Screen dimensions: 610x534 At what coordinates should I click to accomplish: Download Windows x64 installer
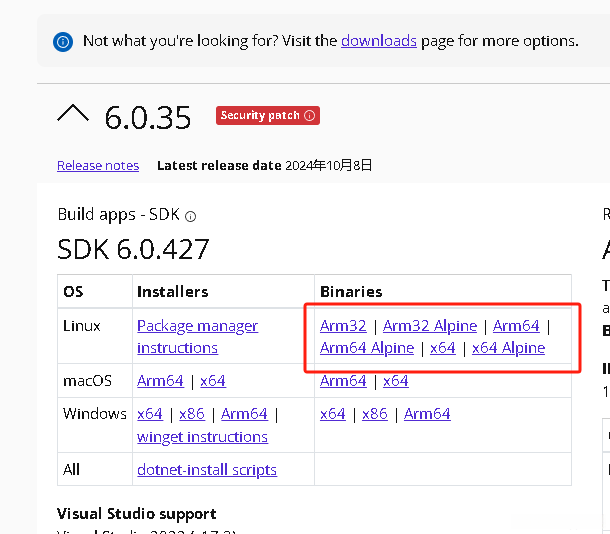click(150, 414)
